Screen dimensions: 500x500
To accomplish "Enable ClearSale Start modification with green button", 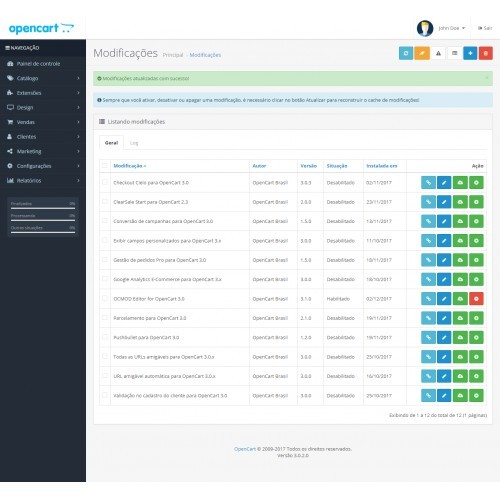I will tap(476, 202).
